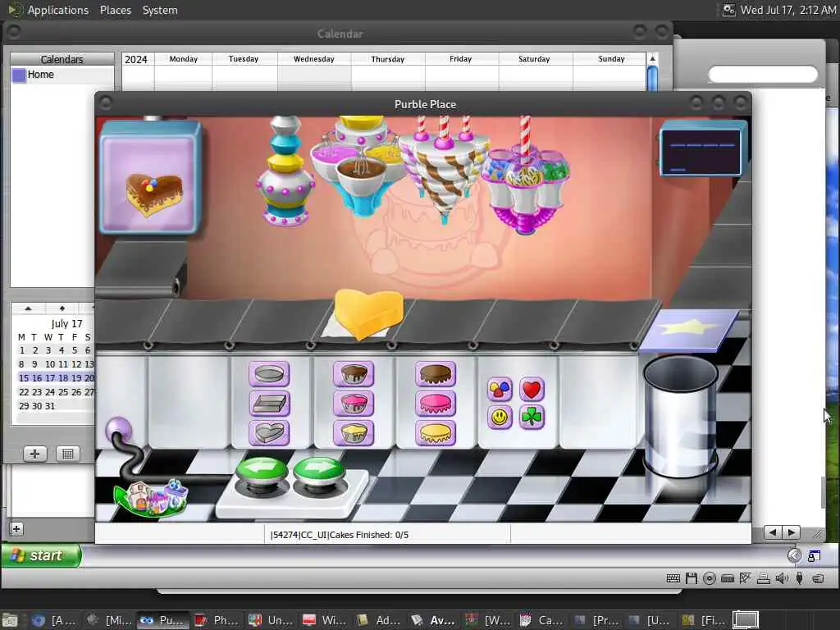Click the clock showing Wed Jul 17
Screen dimensions: 840x630
pyautogui.click(x=787, y=10)
